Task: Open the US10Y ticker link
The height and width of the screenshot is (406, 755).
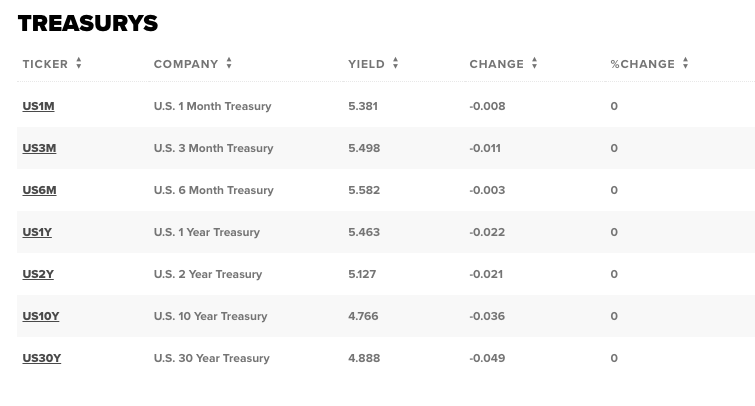Action: 41,316
